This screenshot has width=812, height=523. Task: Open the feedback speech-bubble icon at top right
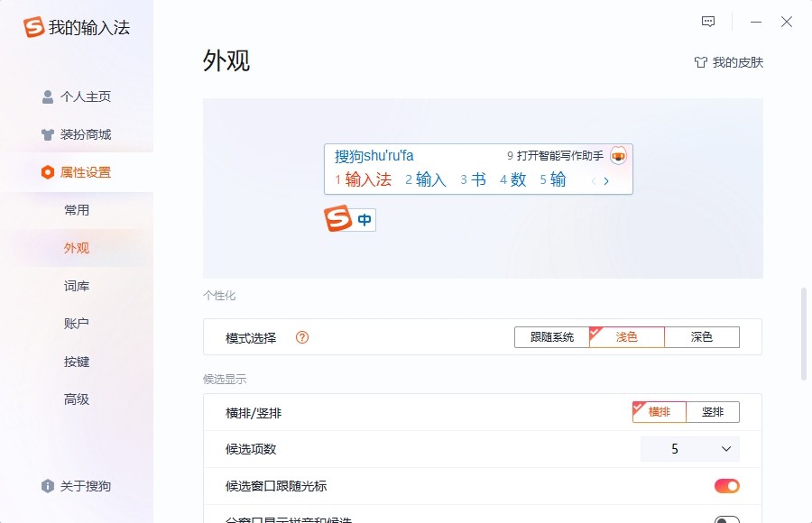point(707,21)
